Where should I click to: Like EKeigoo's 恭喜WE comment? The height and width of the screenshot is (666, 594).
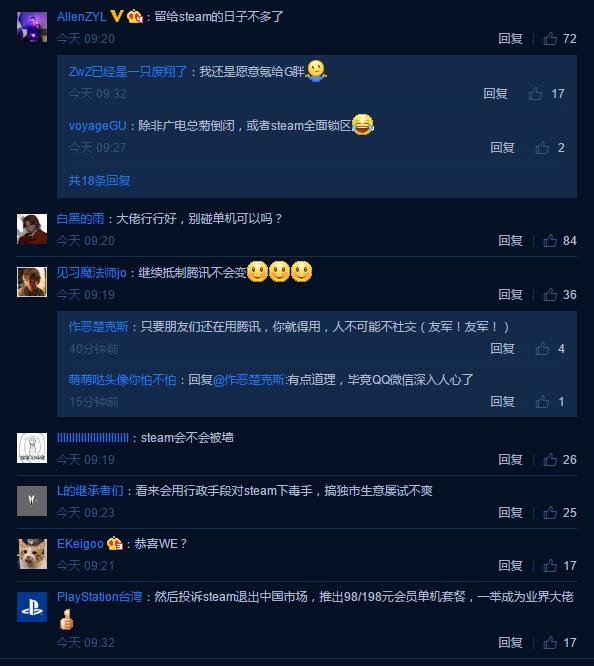point(550,566)
